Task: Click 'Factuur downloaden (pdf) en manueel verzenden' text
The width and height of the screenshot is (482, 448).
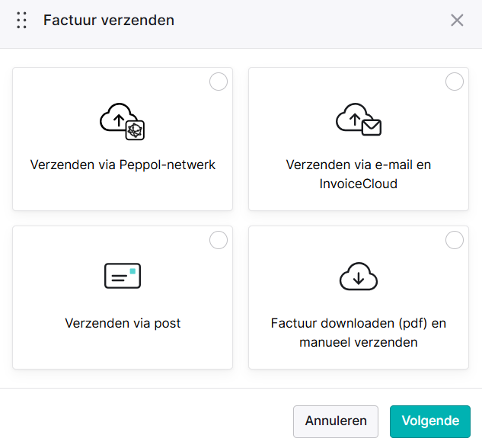Action: (359, 333)
